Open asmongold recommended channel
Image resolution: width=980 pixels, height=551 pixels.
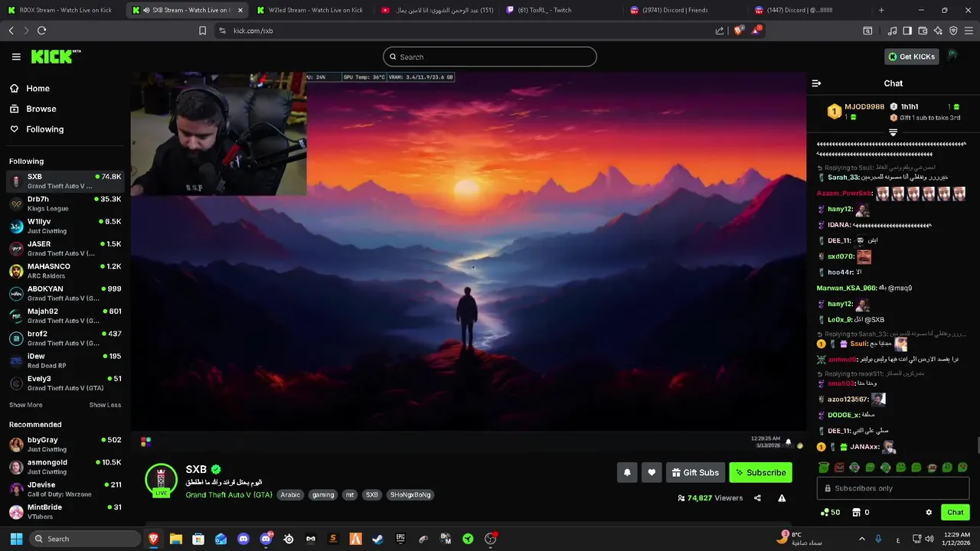tap(65, 467)
